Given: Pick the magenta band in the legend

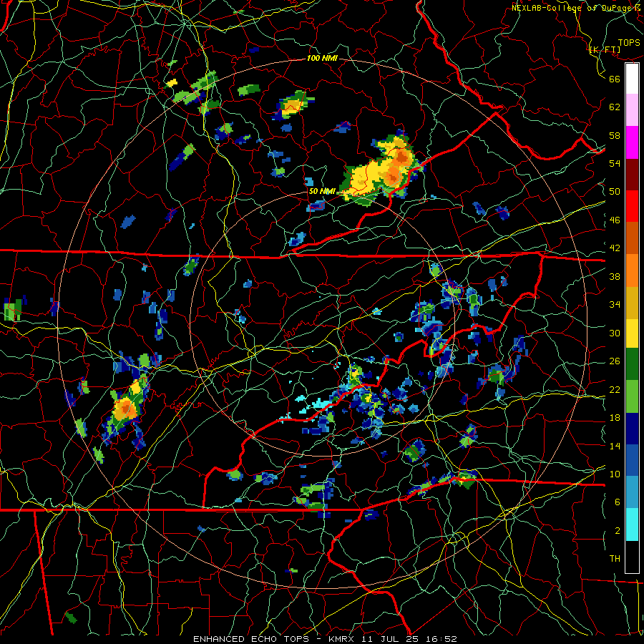Looking at the screenshot, I should coord(632,142).
